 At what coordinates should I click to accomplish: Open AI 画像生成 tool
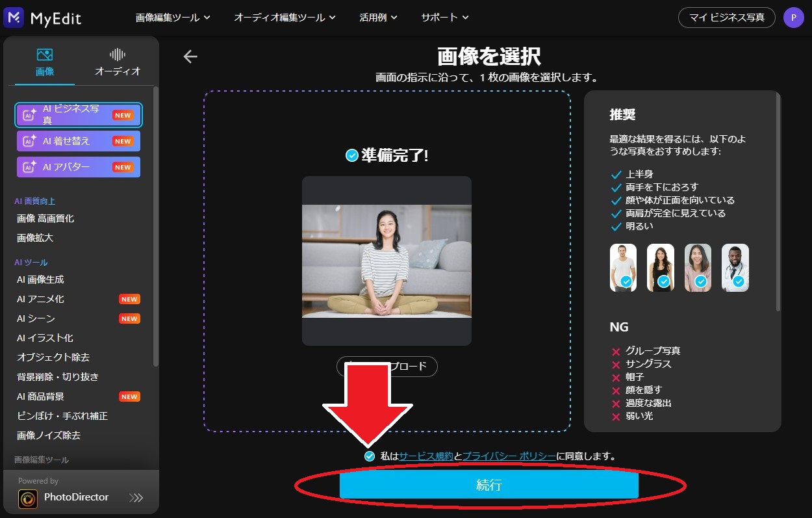point(40,279)
